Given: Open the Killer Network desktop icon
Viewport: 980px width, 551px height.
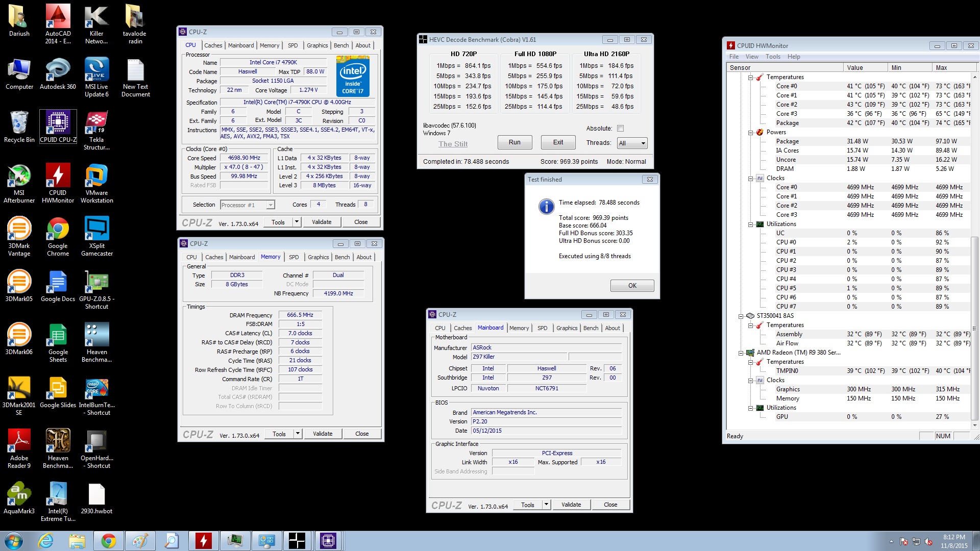Looking at the screenshot, I should 96,23.
